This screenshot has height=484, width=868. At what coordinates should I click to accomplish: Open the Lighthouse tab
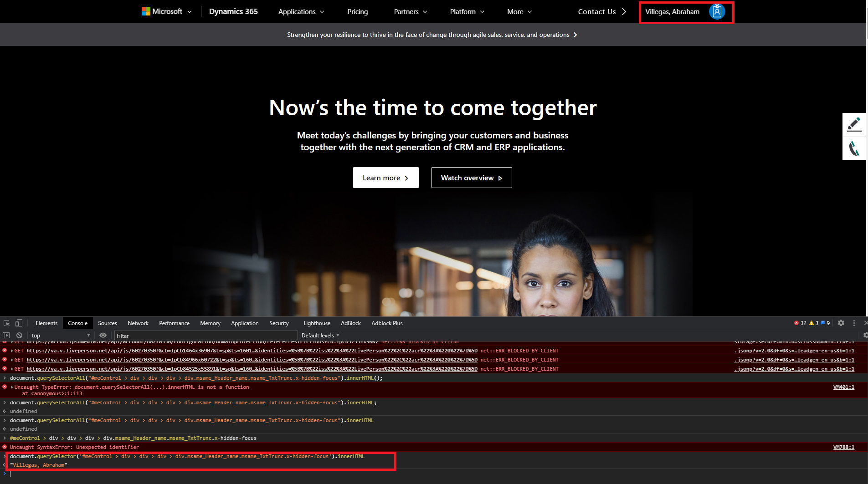coord(317,323)
